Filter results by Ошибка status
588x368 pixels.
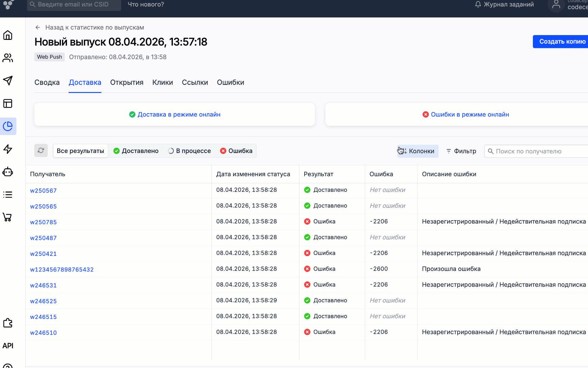[x=236, y=151]
